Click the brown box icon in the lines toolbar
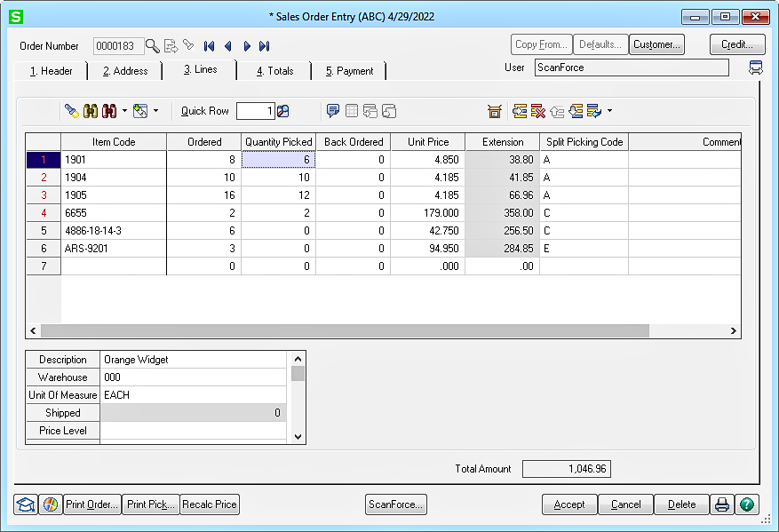 (495, 111)
